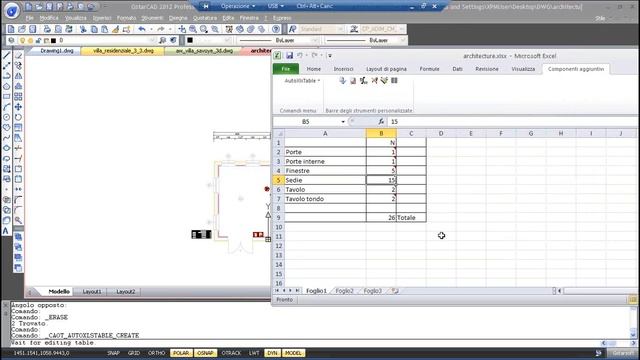This screenshot has width=640, height=360.
Task: Click the Excel select-all corner button
Action: [279, 133]
